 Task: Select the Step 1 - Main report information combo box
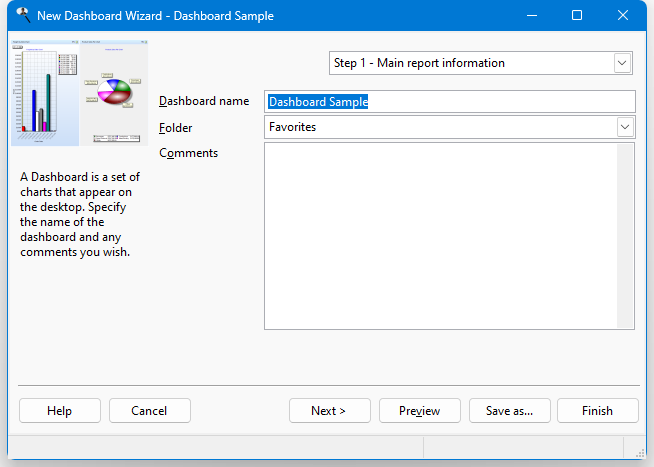point(480,63)
